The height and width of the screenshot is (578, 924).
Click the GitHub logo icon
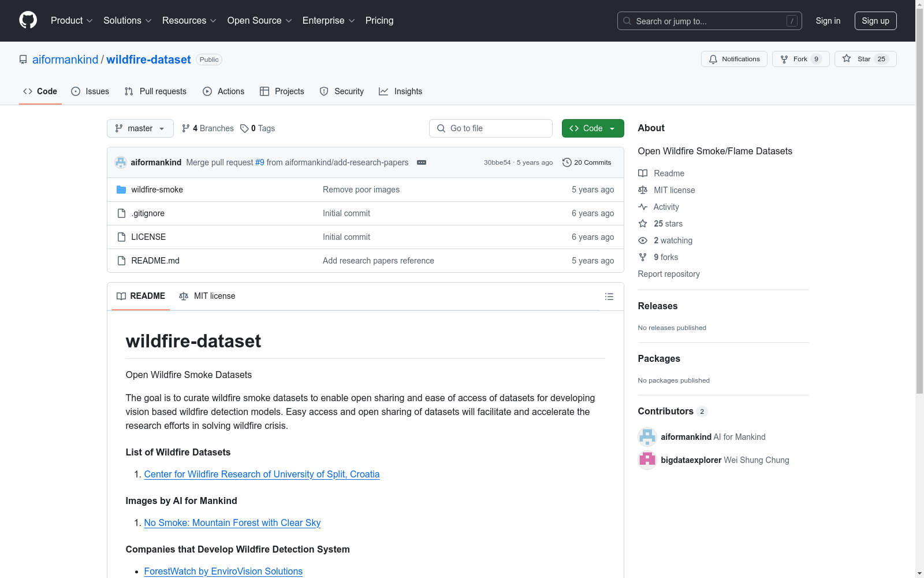28,20
